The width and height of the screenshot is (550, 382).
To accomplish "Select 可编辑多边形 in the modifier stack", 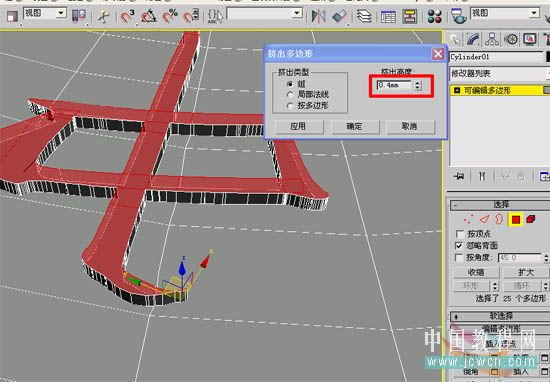I will coord(487,91).
